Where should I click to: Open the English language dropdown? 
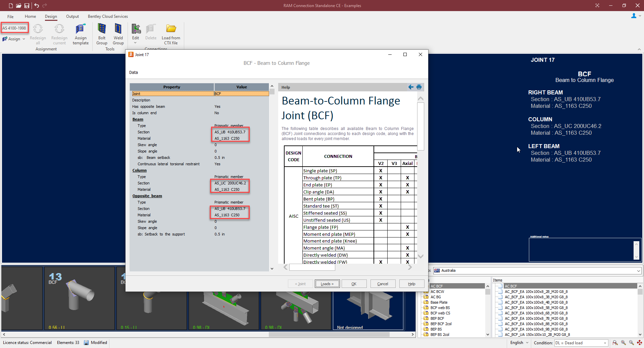point(519,343)
